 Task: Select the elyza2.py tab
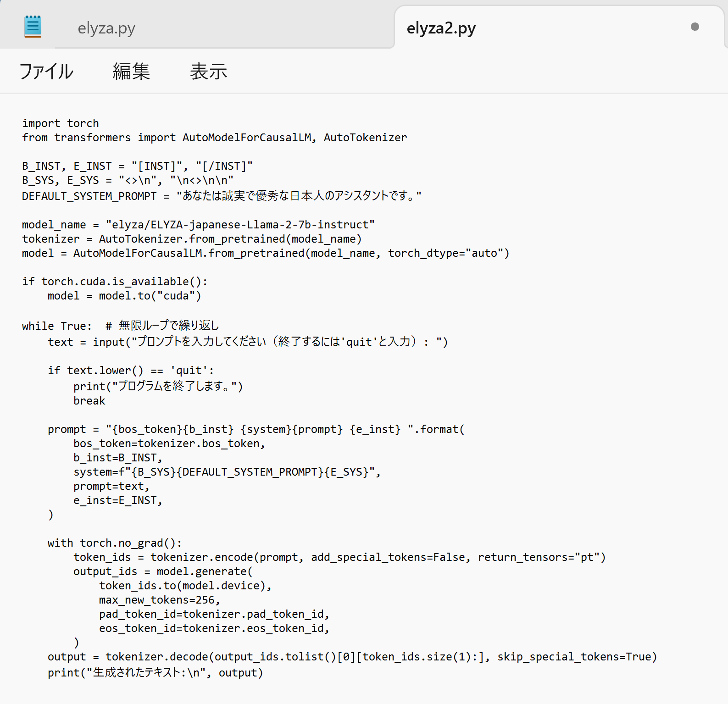(441, 28)
